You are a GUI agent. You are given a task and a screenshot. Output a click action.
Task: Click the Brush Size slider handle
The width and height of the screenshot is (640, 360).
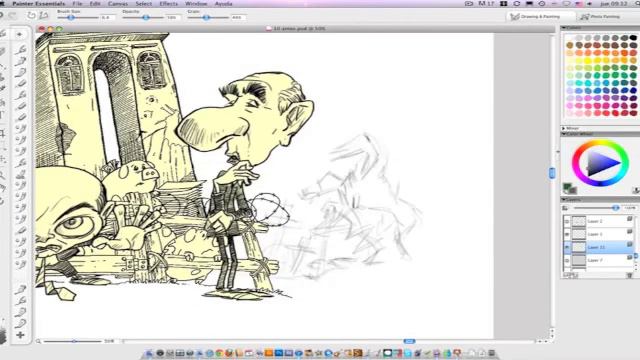pyautogui.click(x=71, y=18)
